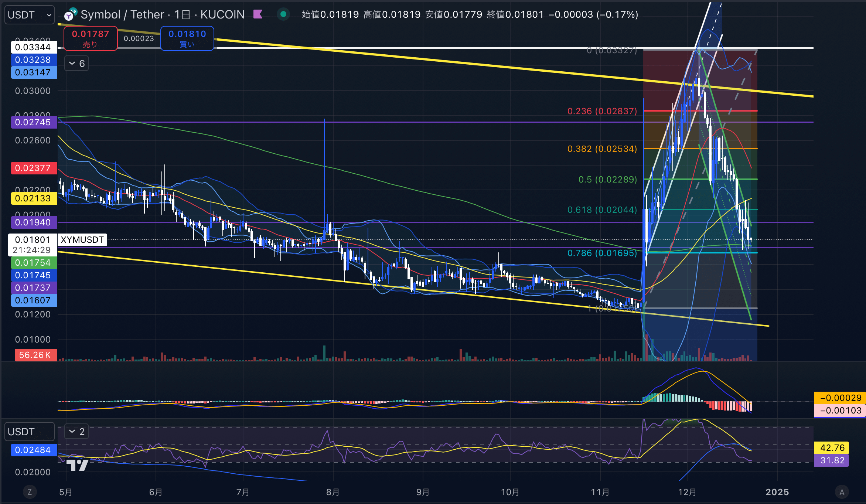Click the XYMUSDT price line label

[82, 240]
